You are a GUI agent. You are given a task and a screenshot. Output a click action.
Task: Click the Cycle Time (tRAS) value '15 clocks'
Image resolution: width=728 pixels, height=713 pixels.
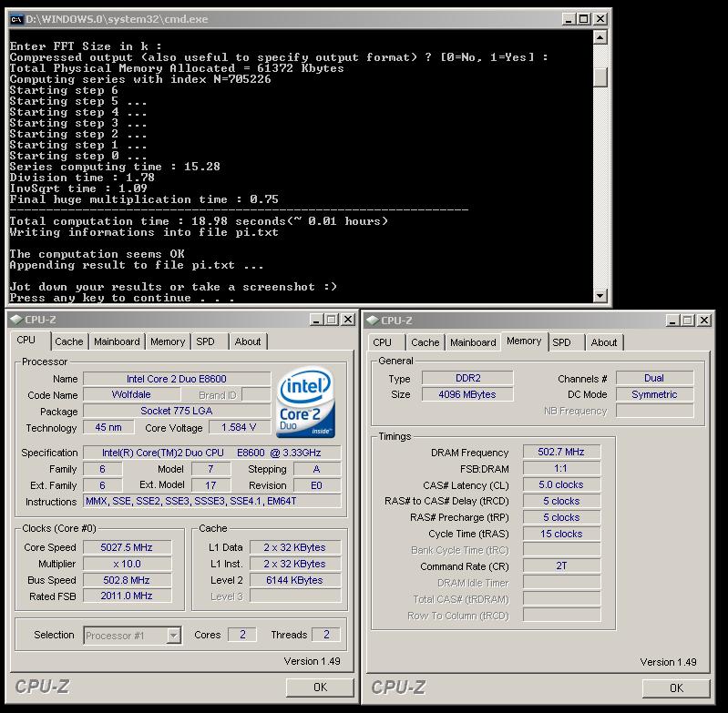click(561, 534)
